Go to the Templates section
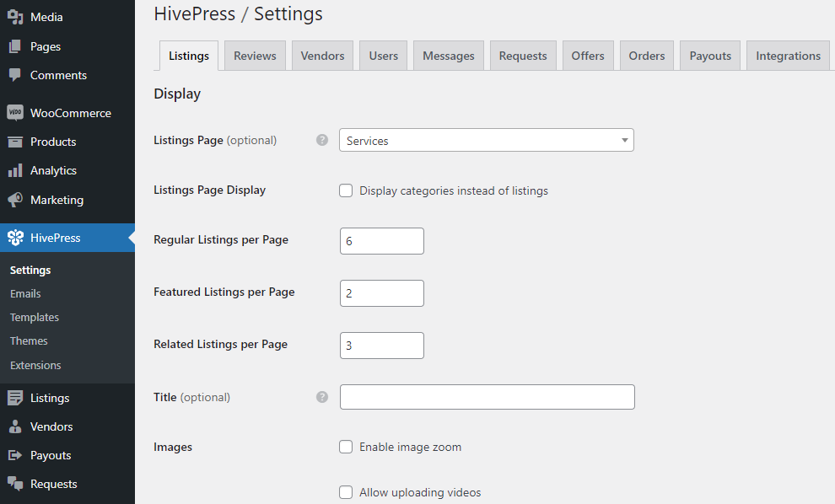This screenshot has width=835, height=504. (x=35, y=317)
